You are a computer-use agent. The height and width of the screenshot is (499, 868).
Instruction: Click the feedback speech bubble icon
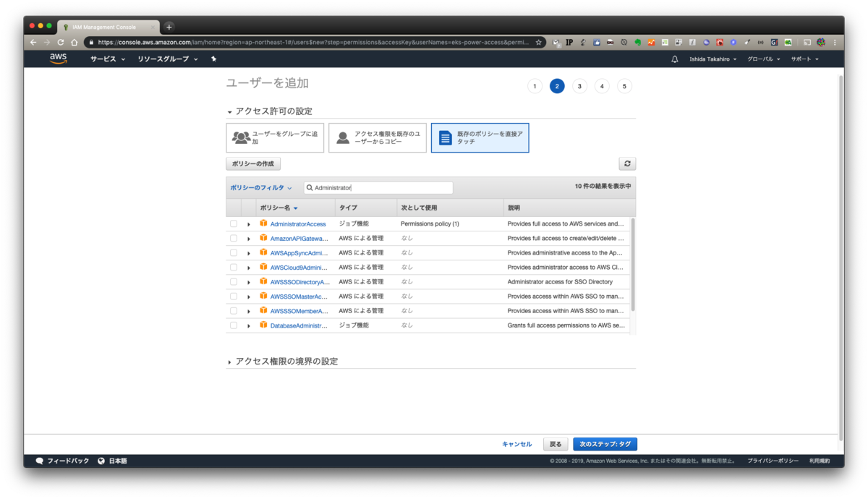39,461
